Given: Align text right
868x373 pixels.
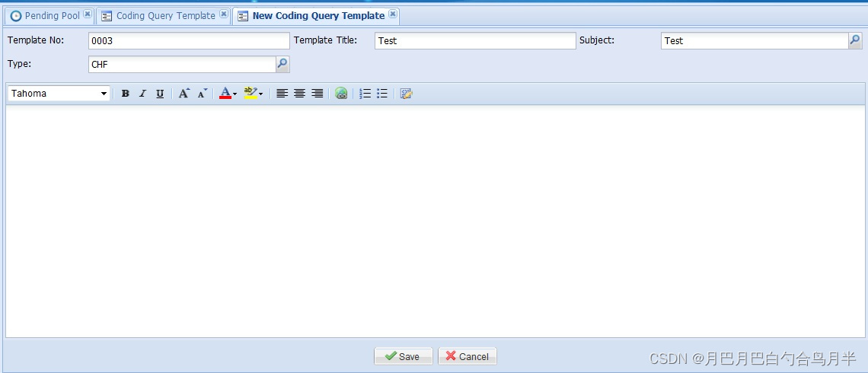Looking at the screenshot, I should tap(318, 94).
